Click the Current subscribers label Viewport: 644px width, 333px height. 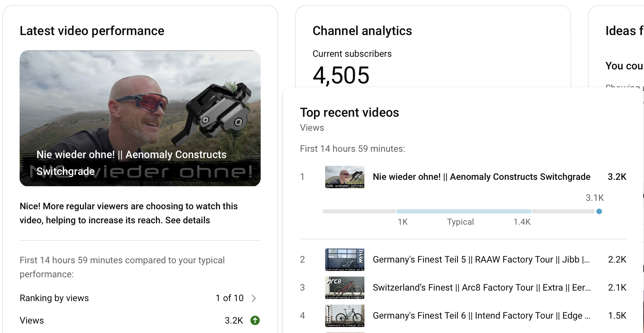point(352,54)
